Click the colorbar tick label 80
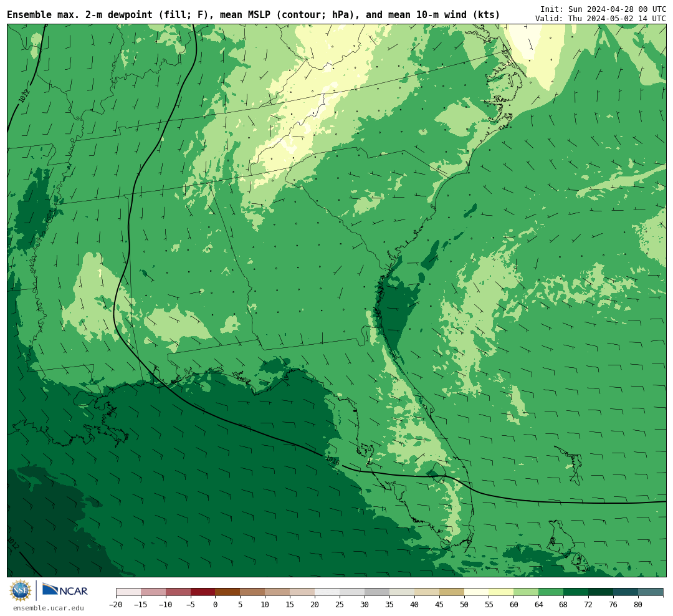Image resolution: width=673 pixels, height=616 pixels. click(638, 604)
